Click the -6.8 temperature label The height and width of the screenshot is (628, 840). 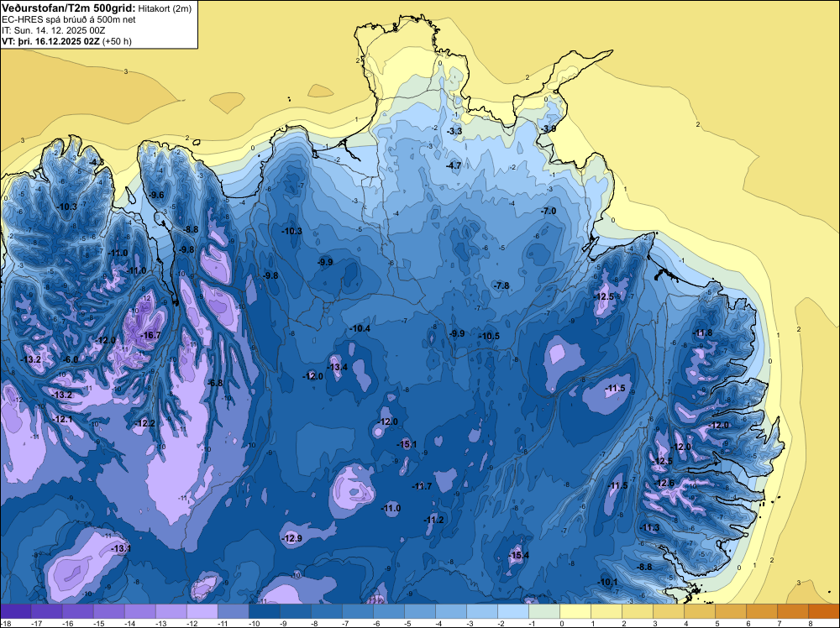click(x=215, y=383)
